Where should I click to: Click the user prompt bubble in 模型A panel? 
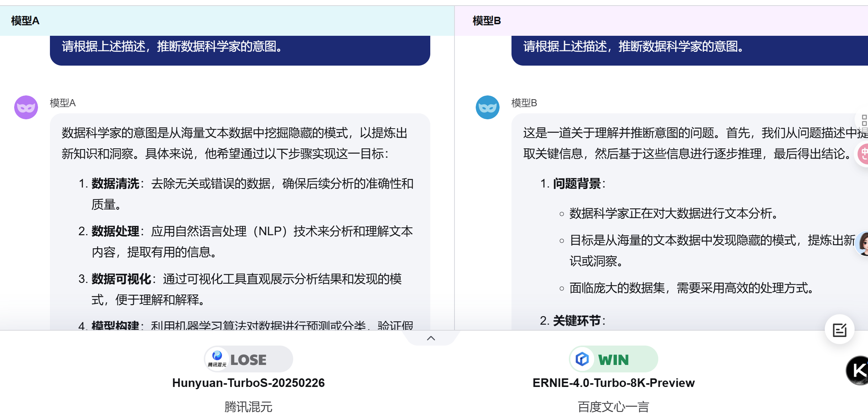tap(240, 50)
